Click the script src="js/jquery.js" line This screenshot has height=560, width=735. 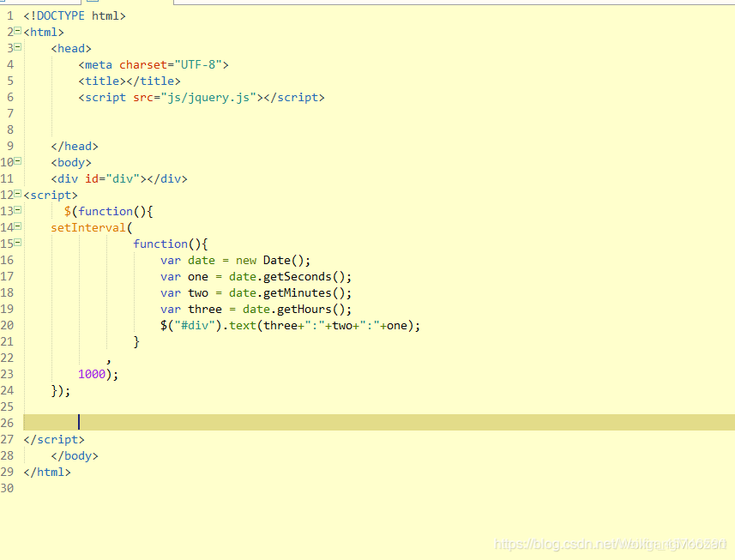[201, 98]
